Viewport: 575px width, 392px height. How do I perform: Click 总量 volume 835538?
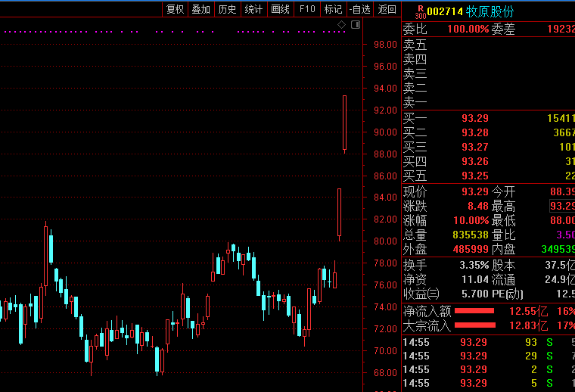(471, 235)
